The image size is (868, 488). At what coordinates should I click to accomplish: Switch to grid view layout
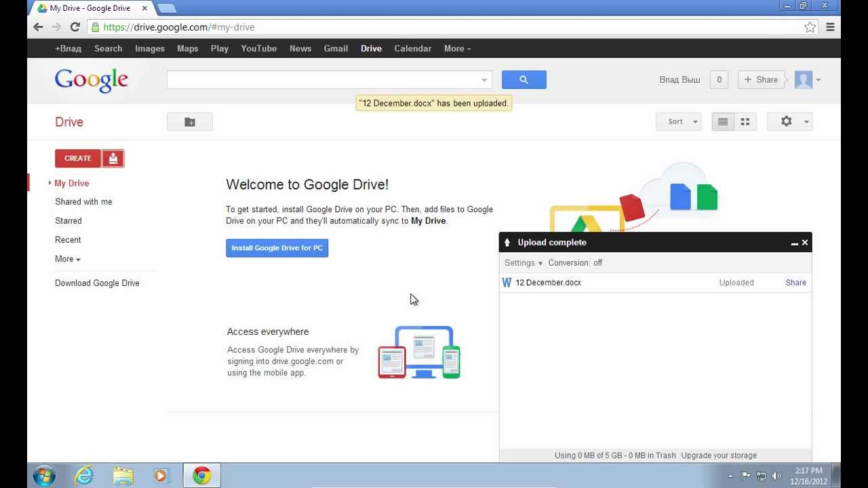tap(745, 122)
